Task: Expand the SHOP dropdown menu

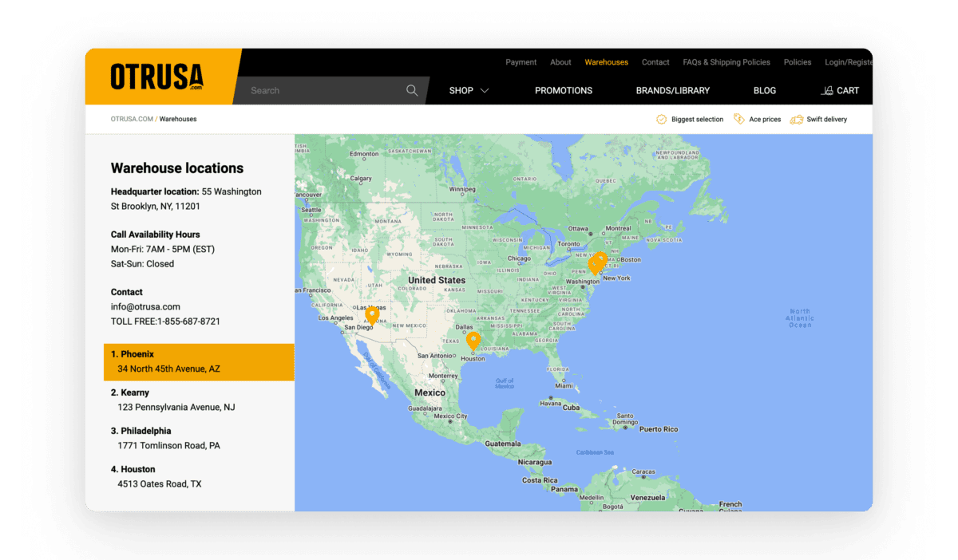Action: tap(469, 90)
